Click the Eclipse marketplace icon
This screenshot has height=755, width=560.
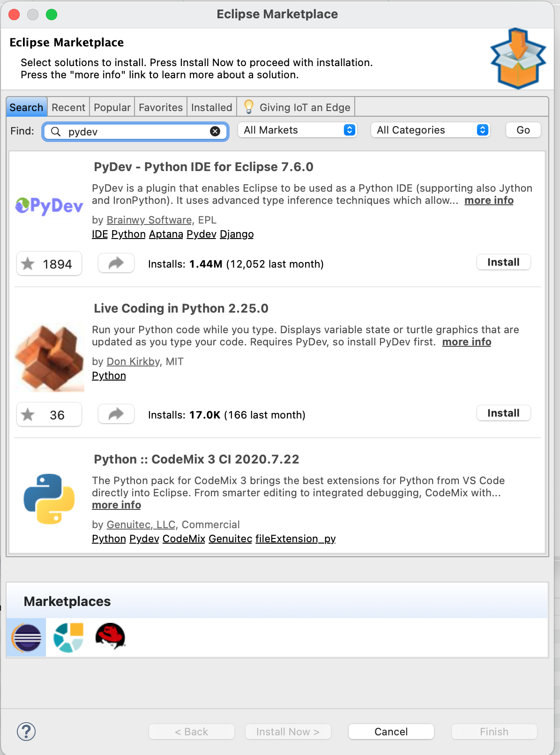tap(26, 637)
